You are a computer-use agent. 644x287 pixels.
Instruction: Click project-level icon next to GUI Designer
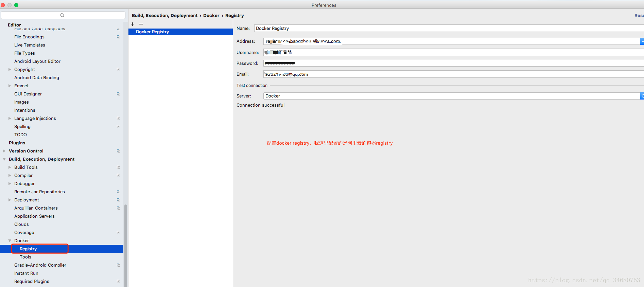point(118,94)
